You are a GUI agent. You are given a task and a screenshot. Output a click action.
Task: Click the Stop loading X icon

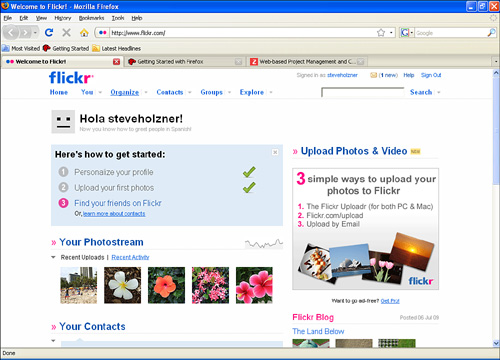tap(67, 32)
